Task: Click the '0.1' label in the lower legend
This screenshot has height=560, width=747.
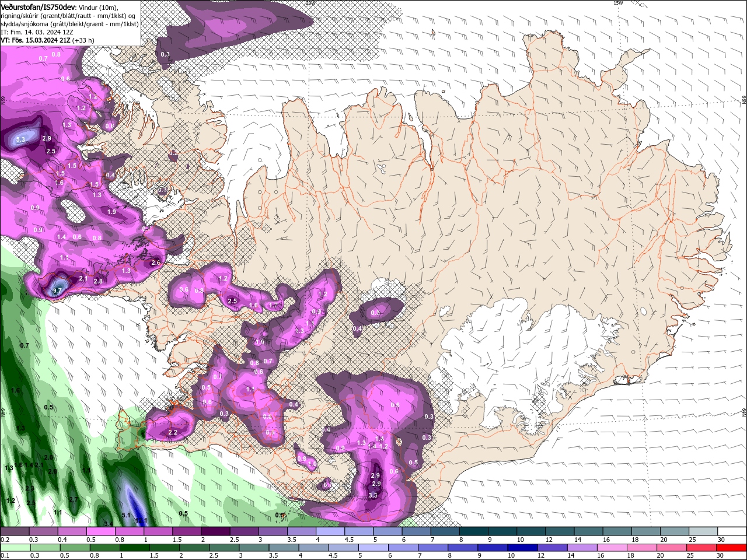Action: 5,556
